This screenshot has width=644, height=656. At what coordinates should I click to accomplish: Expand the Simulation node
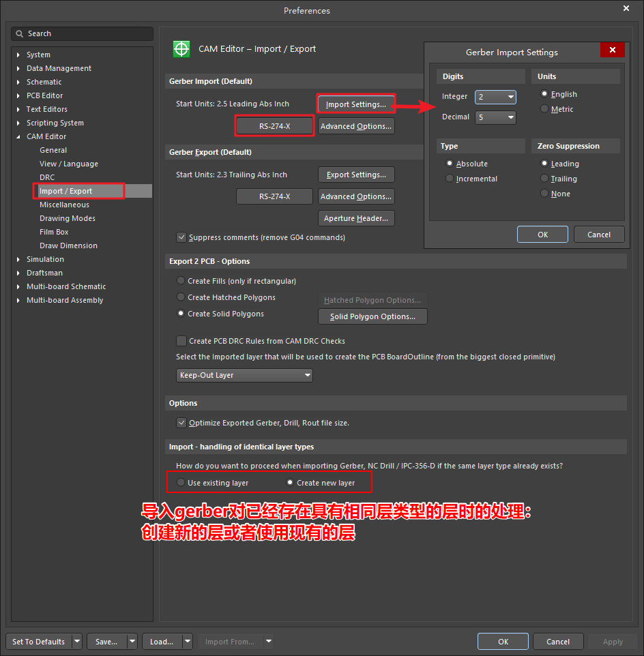coord(18,259)
